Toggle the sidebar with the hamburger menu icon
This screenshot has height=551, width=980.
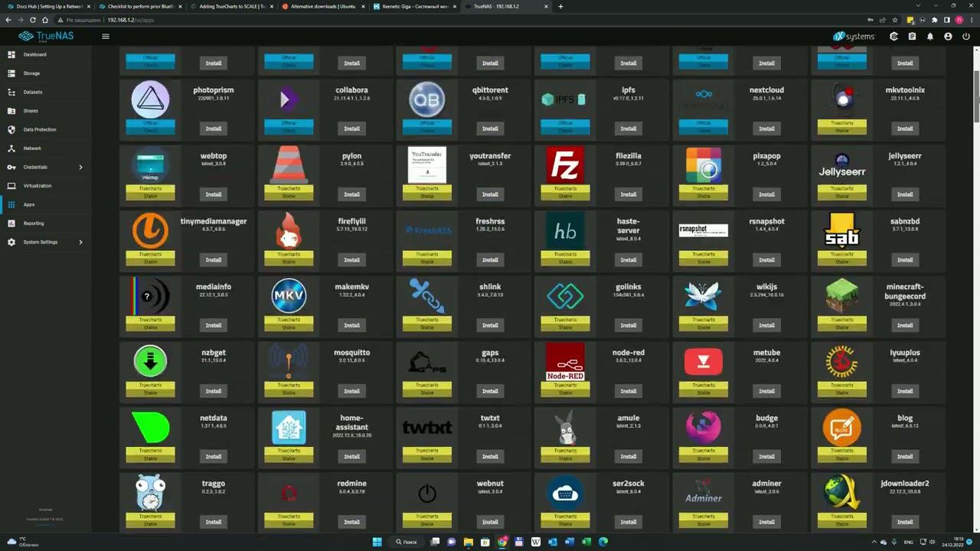click(106, 36)
